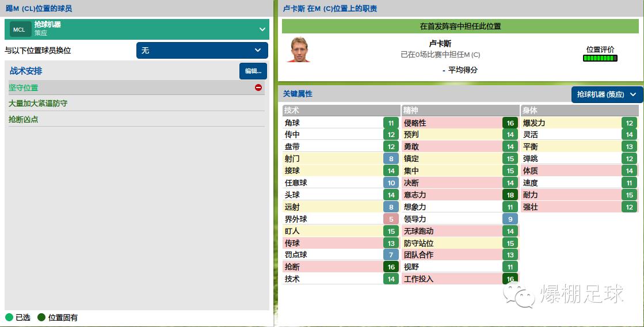Select the 坚守位置 instruction row
Image resolution: width=644 pixels, height=327 pixels.
click(x=136, y=88)
